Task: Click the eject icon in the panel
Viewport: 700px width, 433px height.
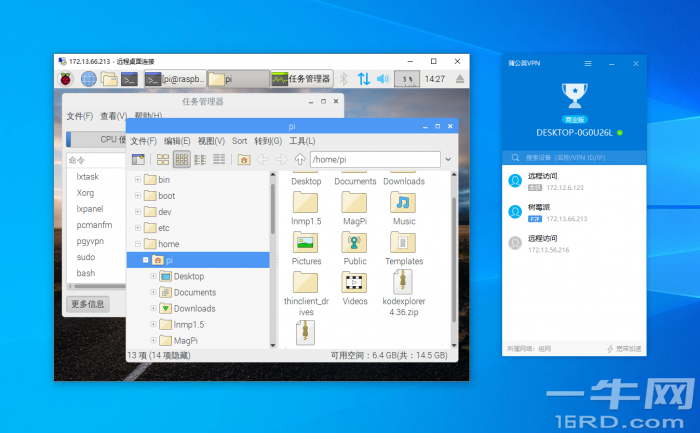Action: click(x=460, y=79)
